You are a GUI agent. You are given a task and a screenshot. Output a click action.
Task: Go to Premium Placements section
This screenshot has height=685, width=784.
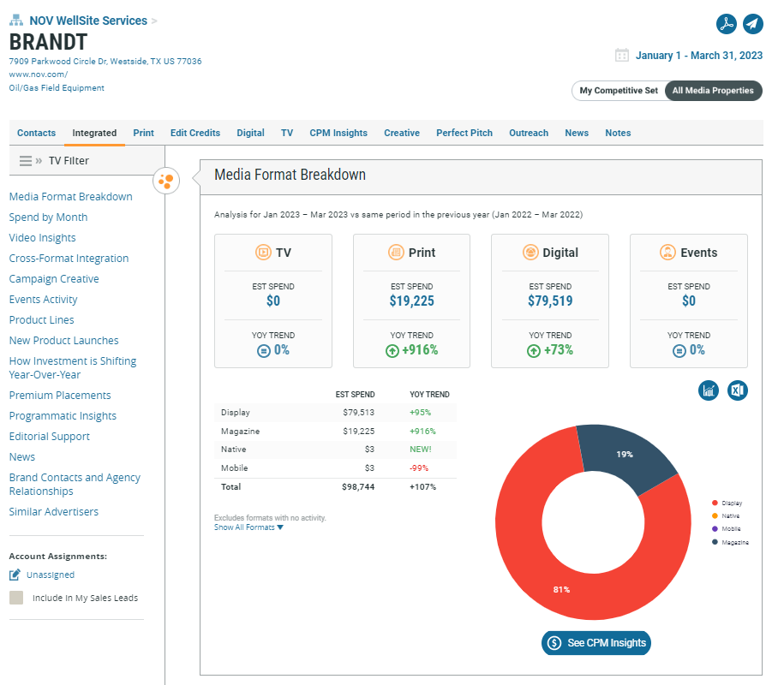60,396
